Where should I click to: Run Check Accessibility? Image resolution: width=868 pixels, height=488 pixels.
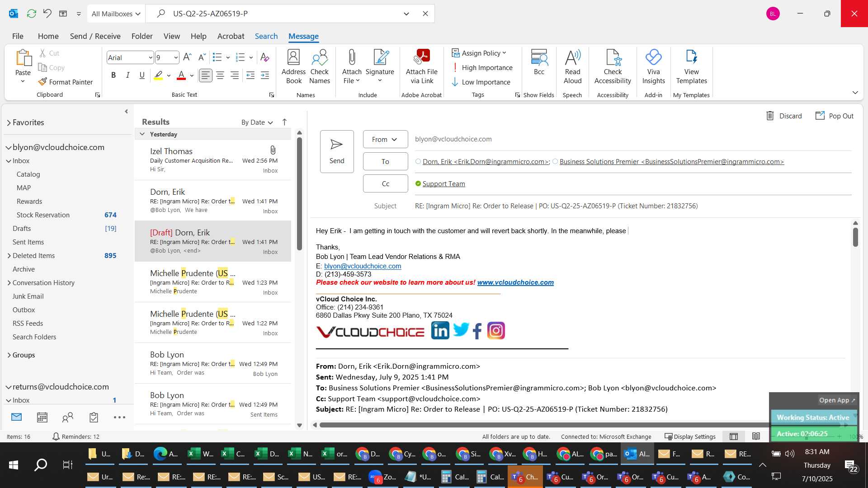pos(613,67)
